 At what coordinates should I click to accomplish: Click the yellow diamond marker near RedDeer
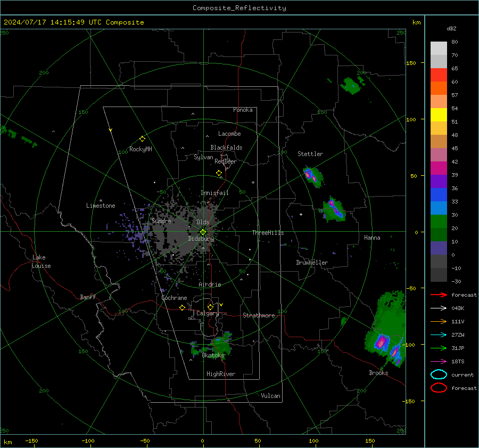pyautogui.click(x=219, y=173)
